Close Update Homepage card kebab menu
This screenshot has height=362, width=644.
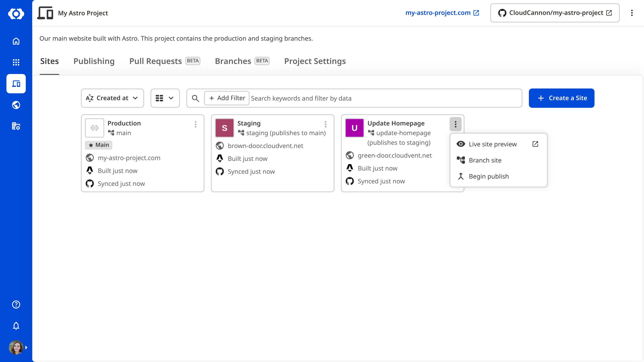click(455, 124)
